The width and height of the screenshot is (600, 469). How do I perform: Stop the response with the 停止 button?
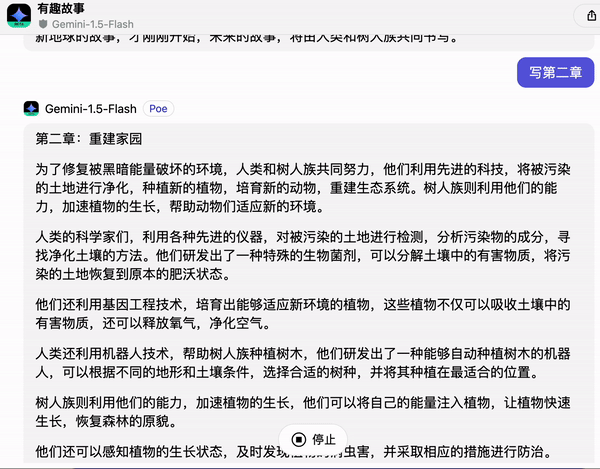[x=313, y=440]
